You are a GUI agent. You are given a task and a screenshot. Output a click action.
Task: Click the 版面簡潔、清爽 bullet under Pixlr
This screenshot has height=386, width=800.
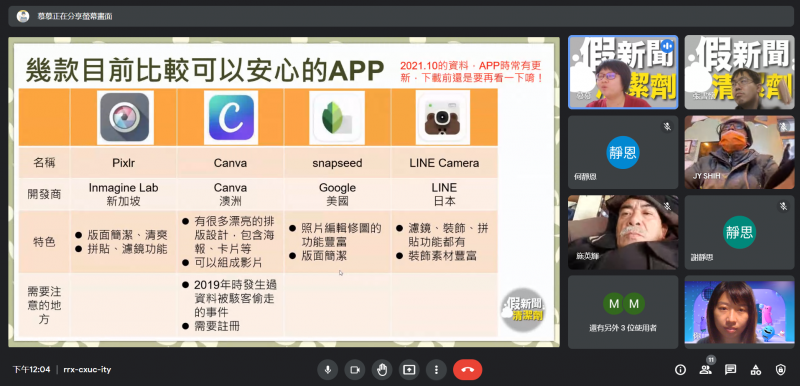pyautogui.click(x=121, y=235)
